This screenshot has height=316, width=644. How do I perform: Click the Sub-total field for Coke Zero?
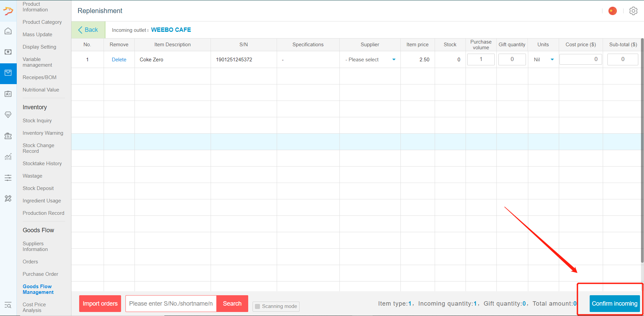tap(623, 59)
